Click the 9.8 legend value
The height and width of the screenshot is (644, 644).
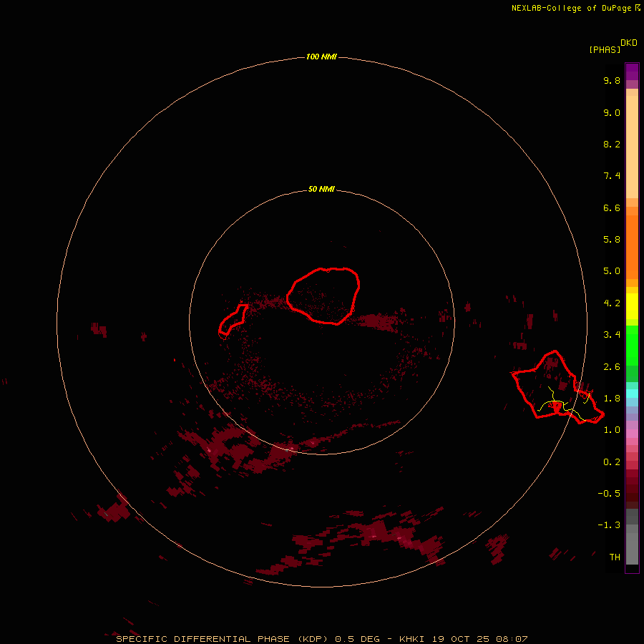(612, 80)
